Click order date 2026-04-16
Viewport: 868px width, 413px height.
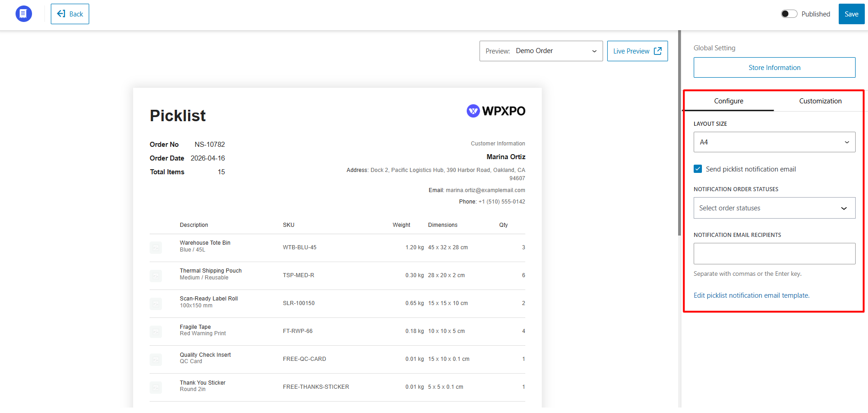tap(208, 158)
